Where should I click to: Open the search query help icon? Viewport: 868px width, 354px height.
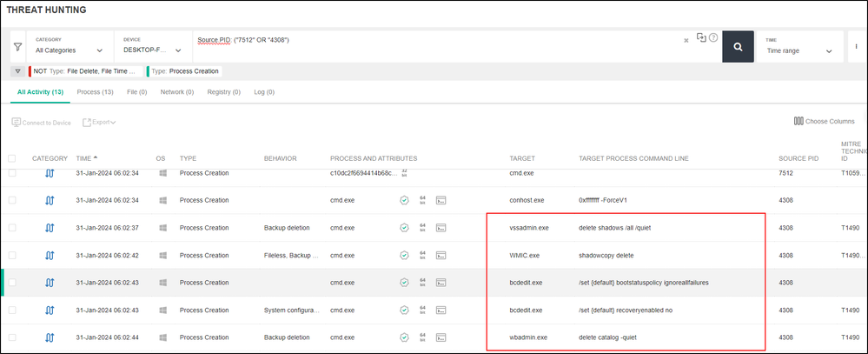713,37
